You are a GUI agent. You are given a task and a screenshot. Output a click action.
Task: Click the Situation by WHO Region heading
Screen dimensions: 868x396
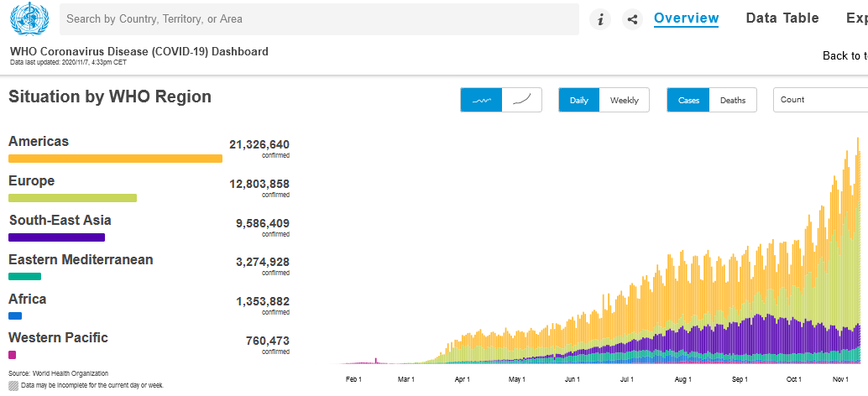110,96
